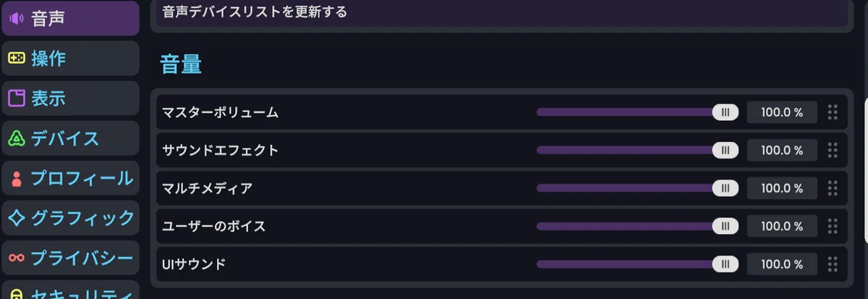Click the dotted grip handle on UIサウンド row
Screen dimensions: 868x299
coord(833,264)
